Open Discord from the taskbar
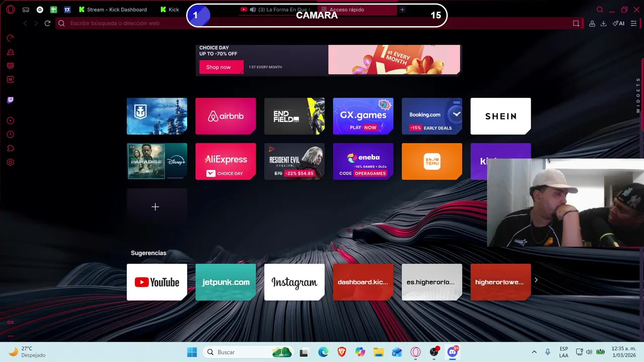The image size is (644, 362). (x=453, y=352)
